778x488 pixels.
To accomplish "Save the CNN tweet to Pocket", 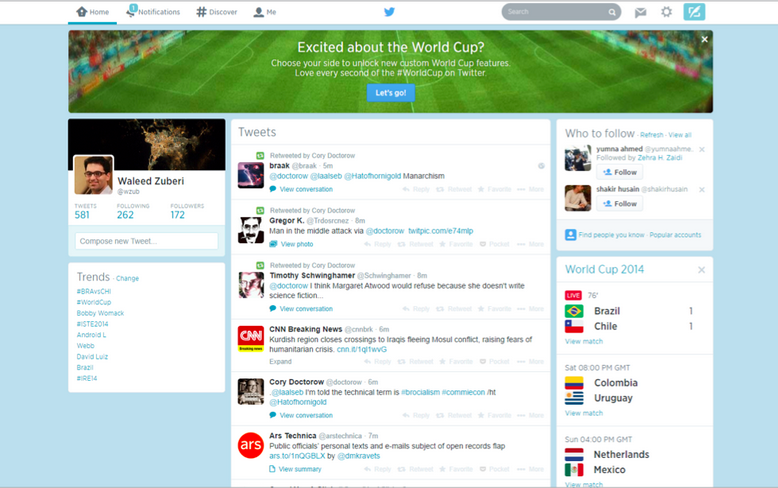I will [x=494, y=362].
